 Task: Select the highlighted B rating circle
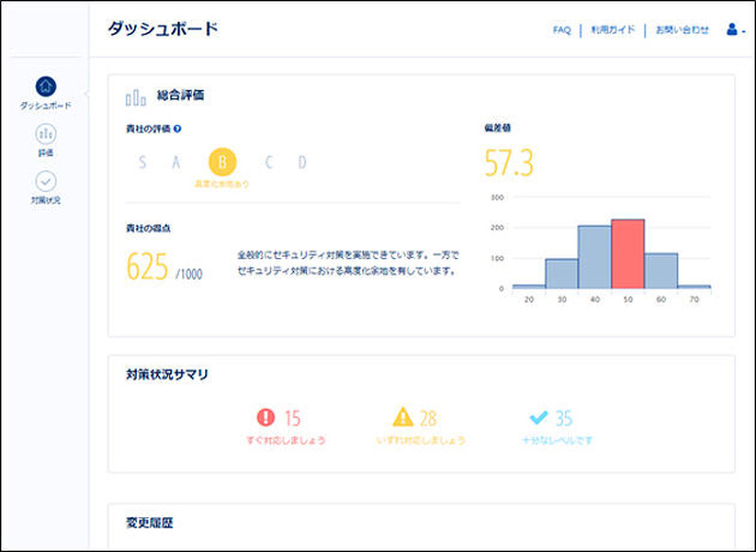click(222, 162)
